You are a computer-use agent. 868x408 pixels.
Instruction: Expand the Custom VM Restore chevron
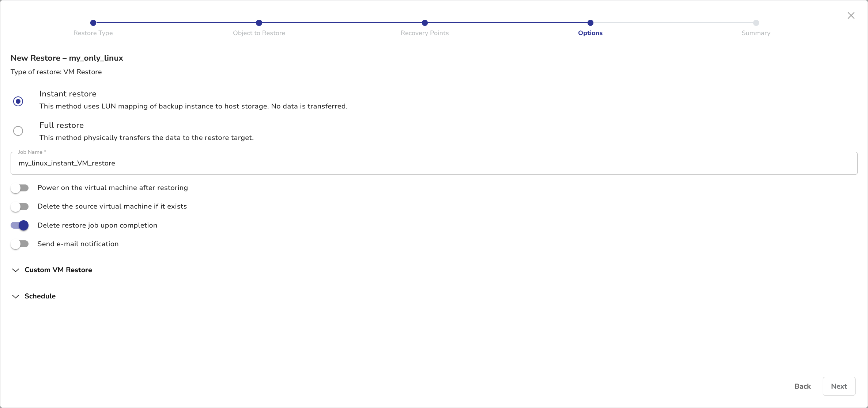pos(15,270)
